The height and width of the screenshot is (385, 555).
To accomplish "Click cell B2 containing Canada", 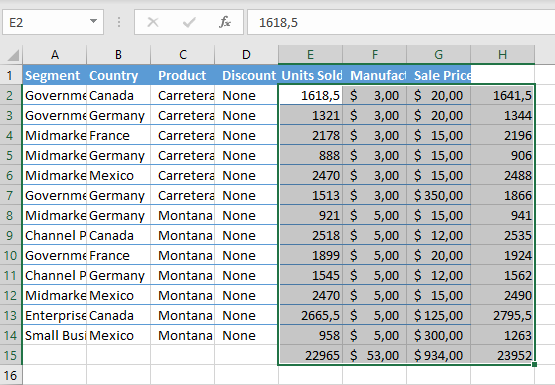I will [x=118, y=95].
